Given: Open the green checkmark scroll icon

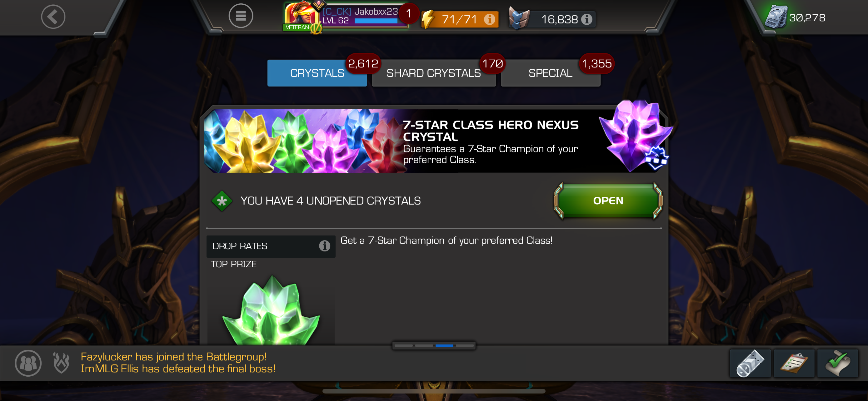Looking at the screenshot, I should pos(838,363).
